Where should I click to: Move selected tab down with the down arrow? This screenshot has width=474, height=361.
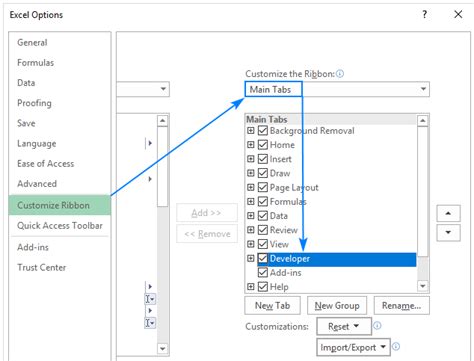(x=448, y=232)
